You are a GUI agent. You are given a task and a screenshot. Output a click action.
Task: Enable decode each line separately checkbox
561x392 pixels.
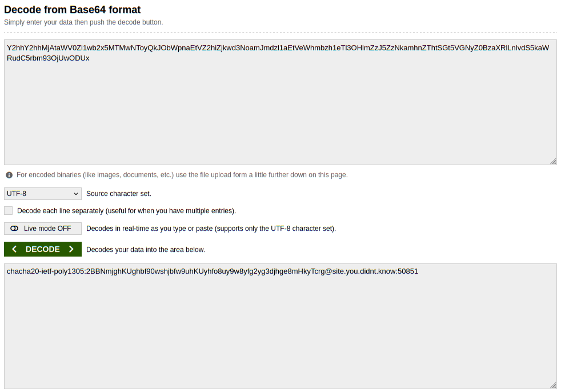9,210
